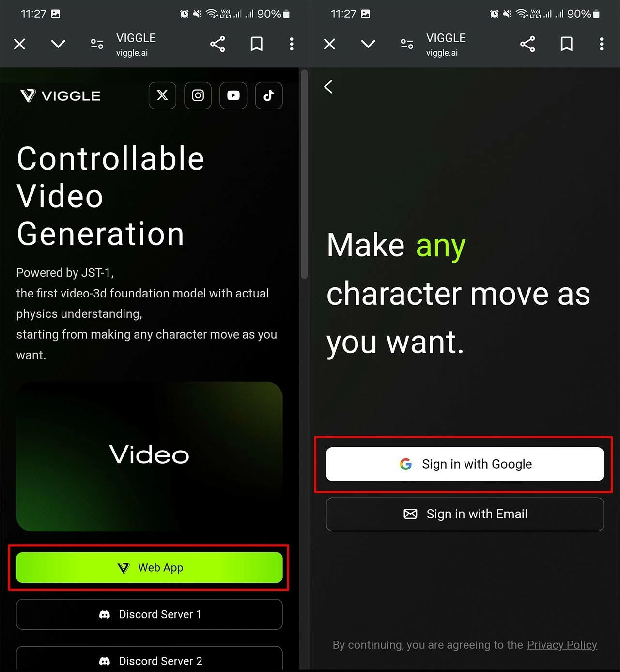
Task: Open Viggle's TikTok profile
Action: pyautogui.click(x=268, y=95)
